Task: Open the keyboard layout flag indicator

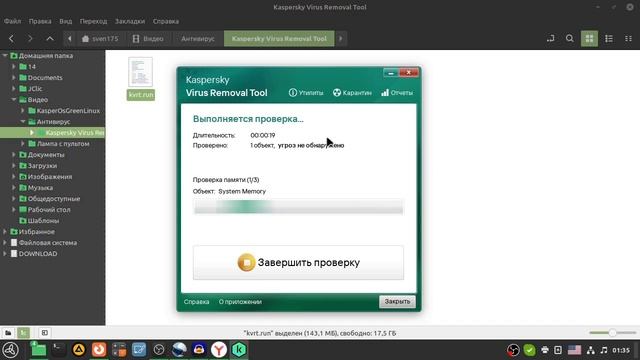Action: [574, 350]
